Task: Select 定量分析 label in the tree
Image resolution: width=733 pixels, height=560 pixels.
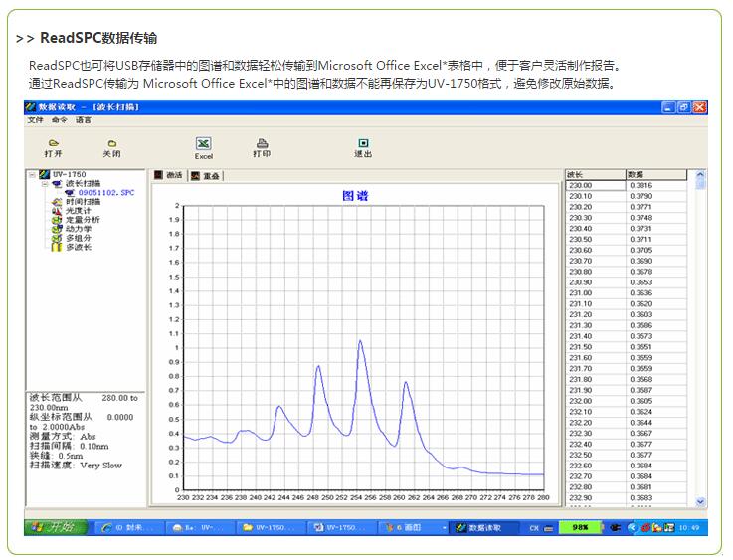Action: coord(84,220)
